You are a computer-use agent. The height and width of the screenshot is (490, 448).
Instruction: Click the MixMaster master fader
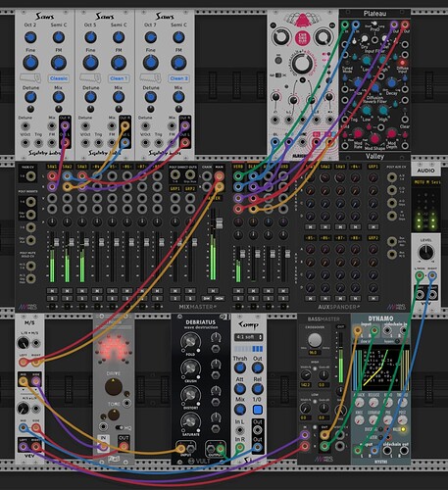220,223
